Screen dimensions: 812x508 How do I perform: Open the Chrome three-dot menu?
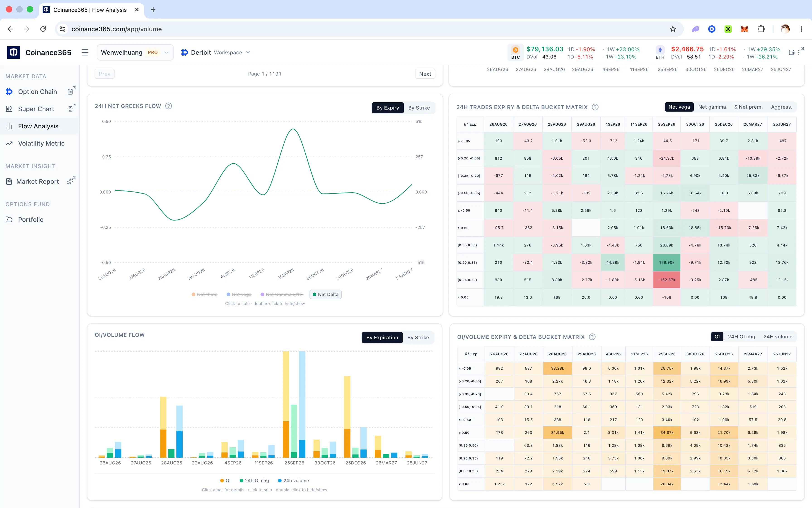(802, 29)
